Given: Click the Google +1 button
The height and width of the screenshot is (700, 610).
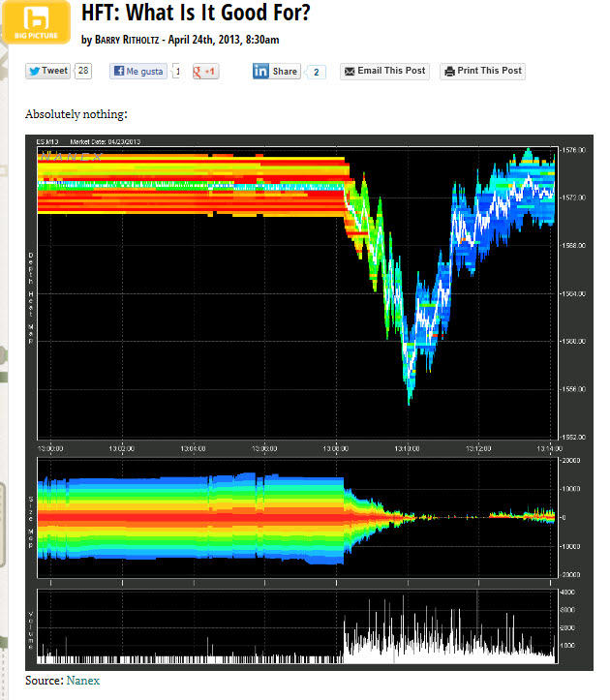Looking at the screenshot, I should coord(205,72).
